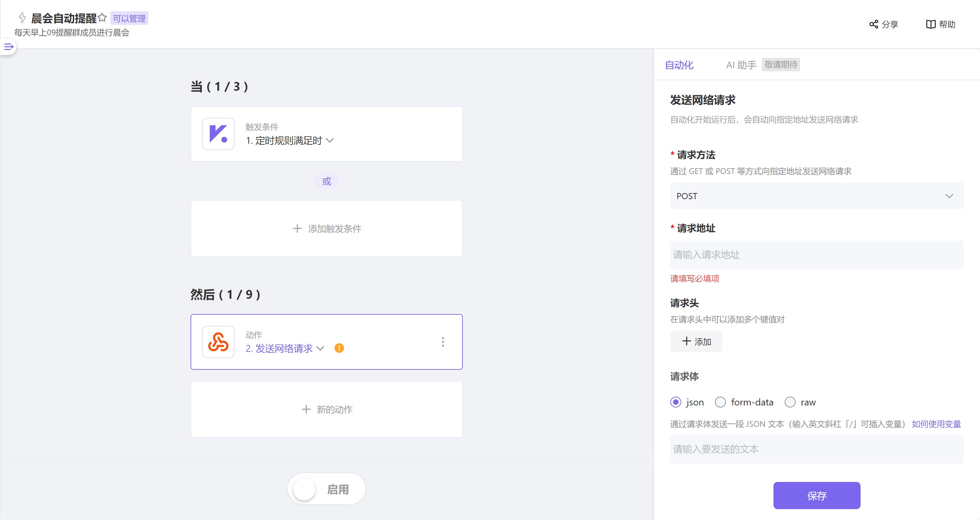Select the 自动化 tab

click(x=679, y=65)
